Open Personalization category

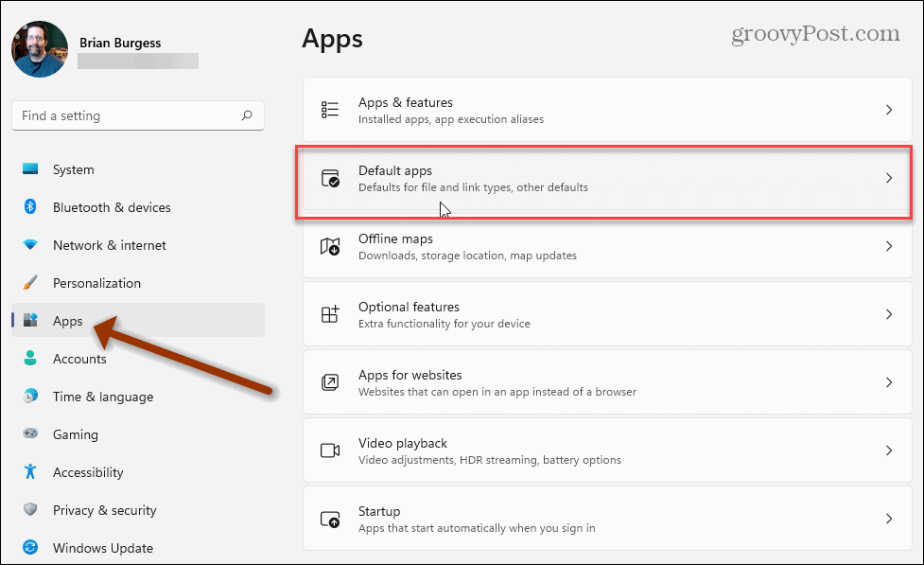pyautogui.click(x=138, y=282)
